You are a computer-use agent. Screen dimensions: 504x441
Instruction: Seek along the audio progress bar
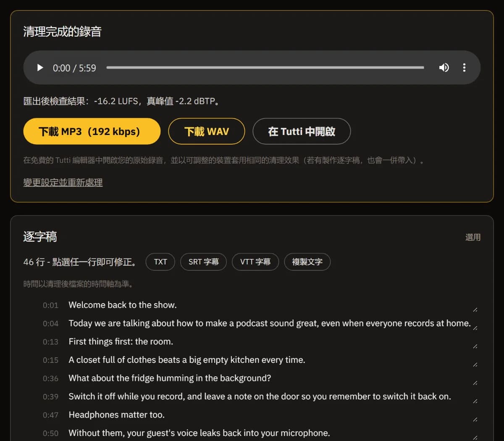click(265, 68)
